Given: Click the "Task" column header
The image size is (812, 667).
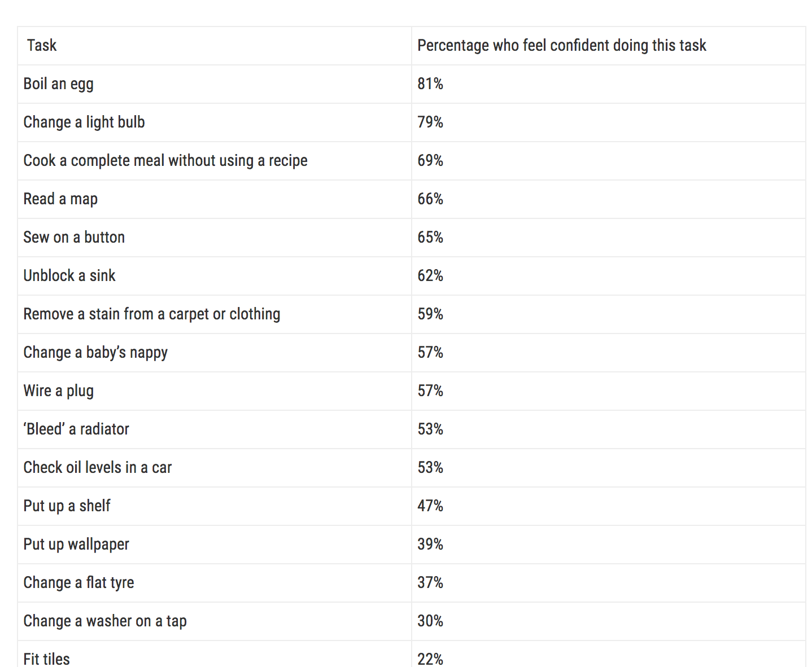Looking at the screenshot, I should pos(42,46).
